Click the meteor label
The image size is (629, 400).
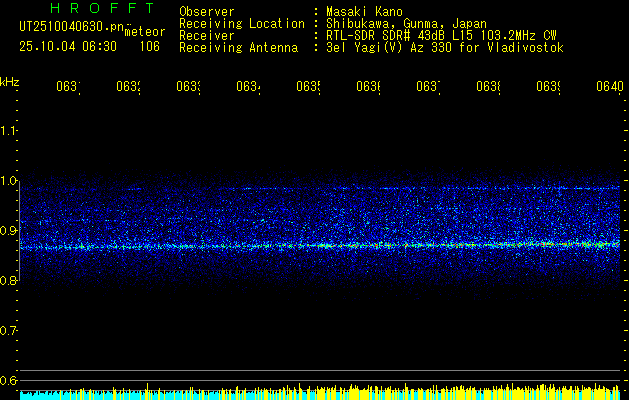145,32
